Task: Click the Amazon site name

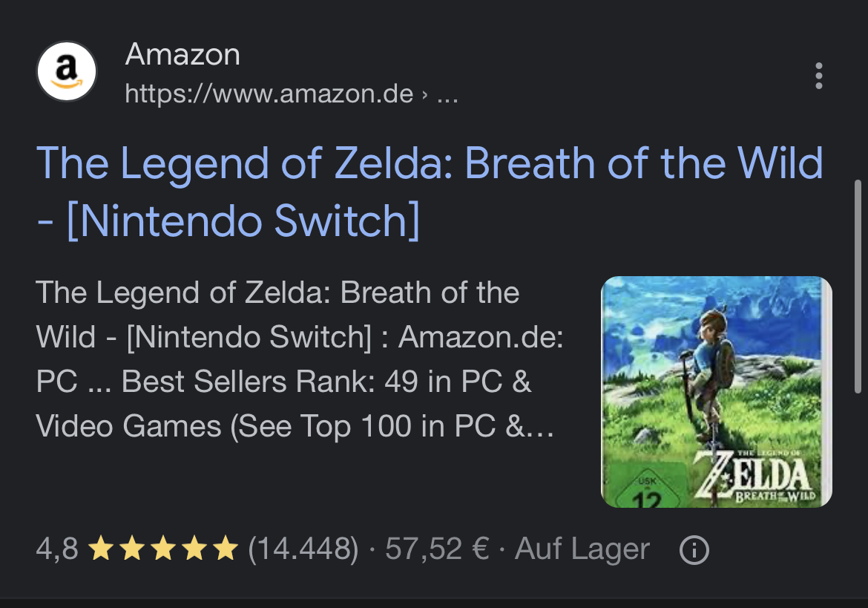Action: point(183,55)
